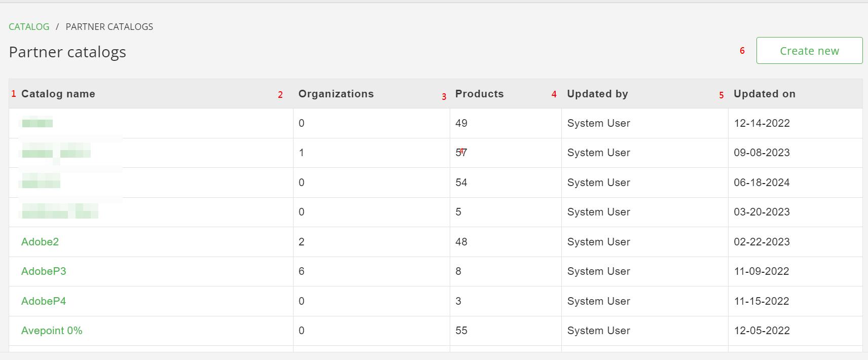Open the blurred catalog updated 12-14-2022

37,123
